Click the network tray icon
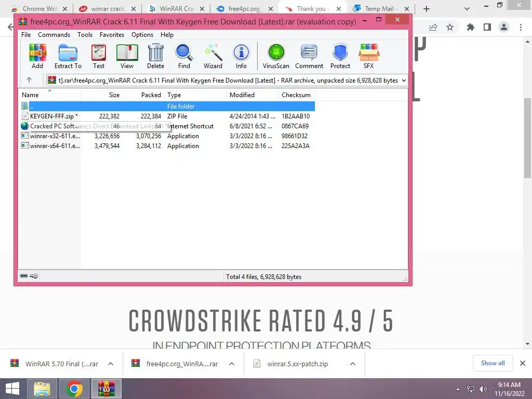 click(x=471, y=389)
